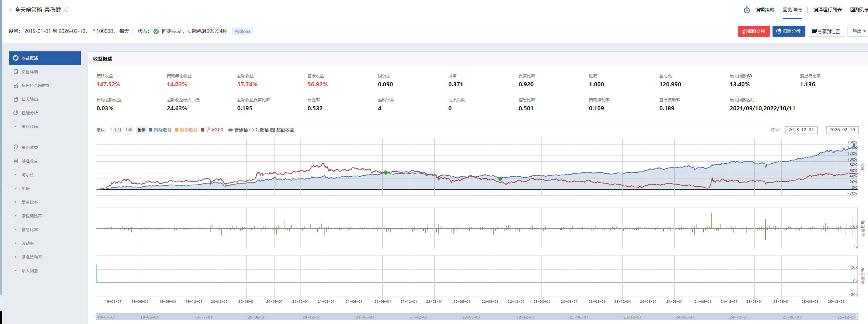This screenshot has width=868, height=324.
Task: Click the blue 归因分析 button
Action: pos(789,31)
